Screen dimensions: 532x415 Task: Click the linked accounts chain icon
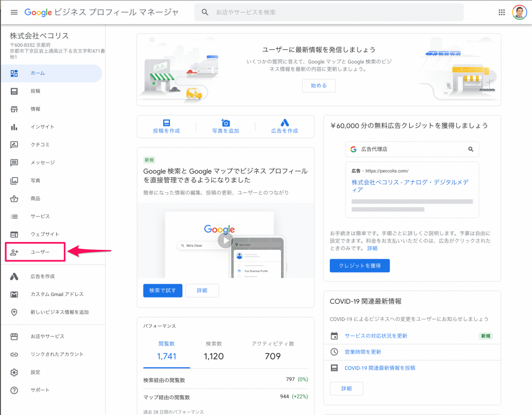click(x=14, y=355)
